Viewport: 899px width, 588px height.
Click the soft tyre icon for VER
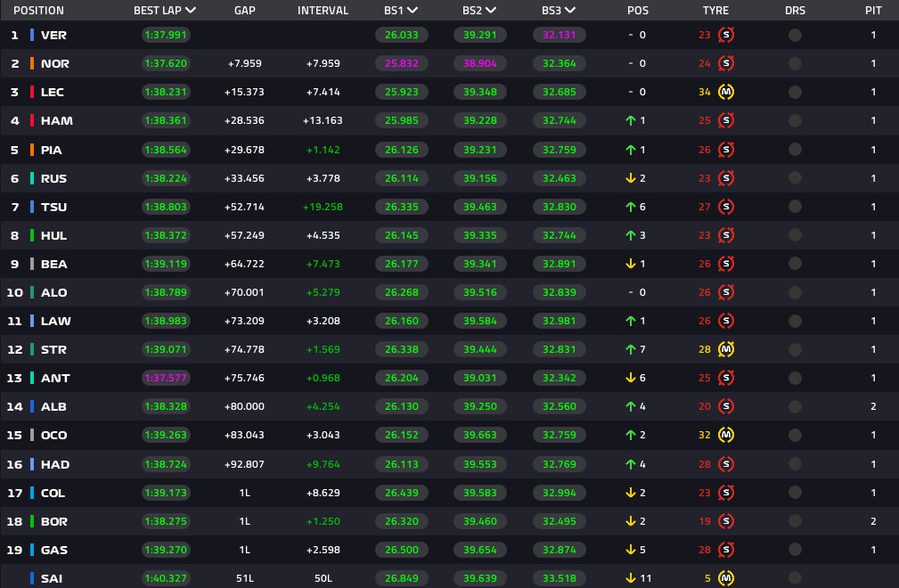[726, 35]
